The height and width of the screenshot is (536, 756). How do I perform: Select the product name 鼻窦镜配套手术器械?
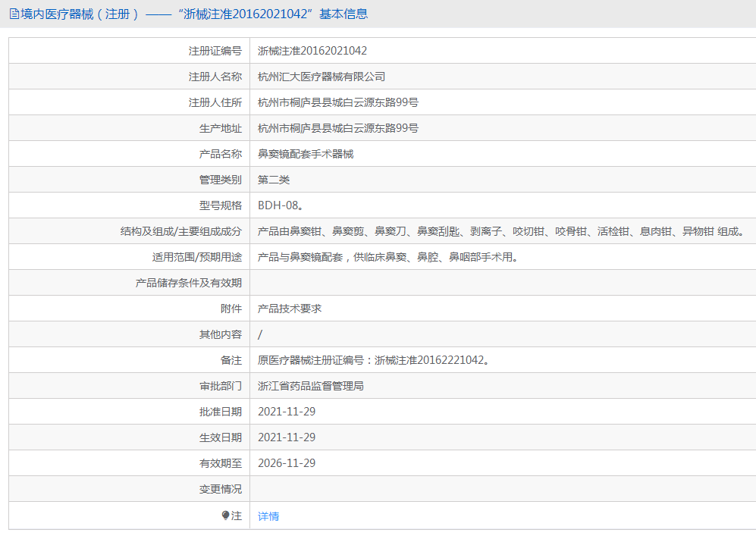click(x=306, y=154)
